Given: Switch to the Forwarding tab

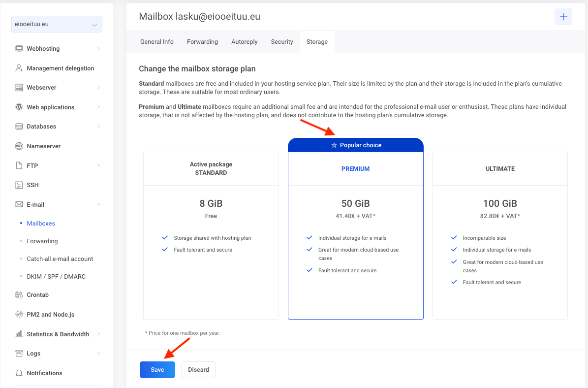Looking at the screenshot, I should coord(202,42).
